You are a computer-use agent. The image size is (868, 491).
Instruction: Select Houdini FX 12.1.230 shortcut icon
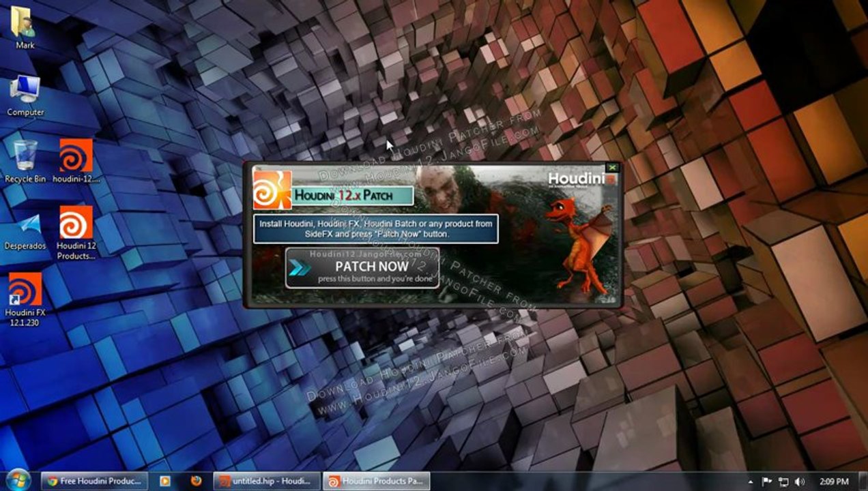[x=25, y=300]
